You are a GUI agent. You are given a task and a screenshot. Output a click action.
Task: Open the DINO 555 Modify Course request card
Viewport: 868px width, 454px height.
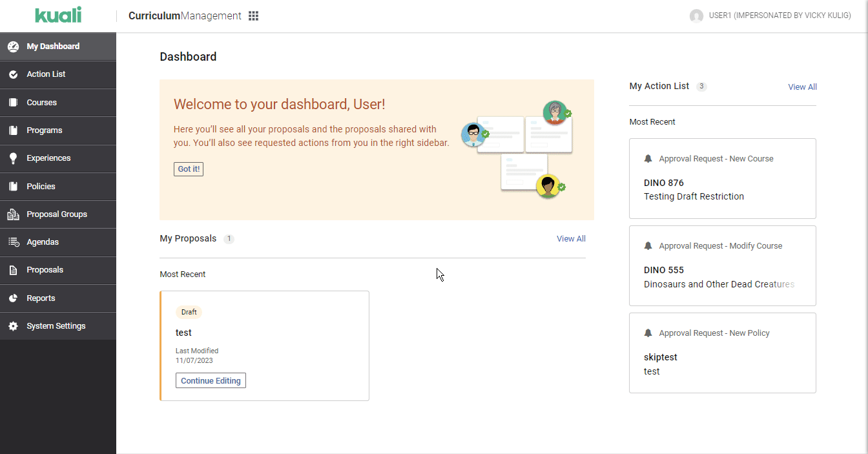click(x=722, y=265)
